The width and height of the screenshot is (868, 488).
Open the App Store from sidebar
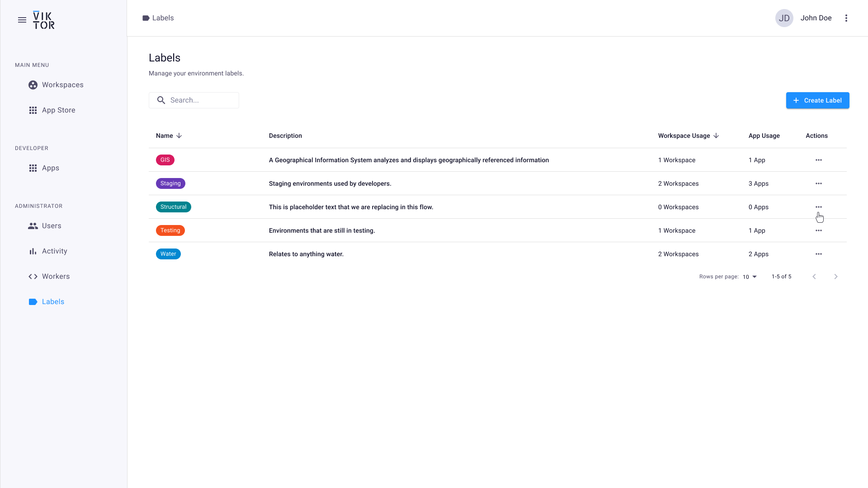point(58,110)
